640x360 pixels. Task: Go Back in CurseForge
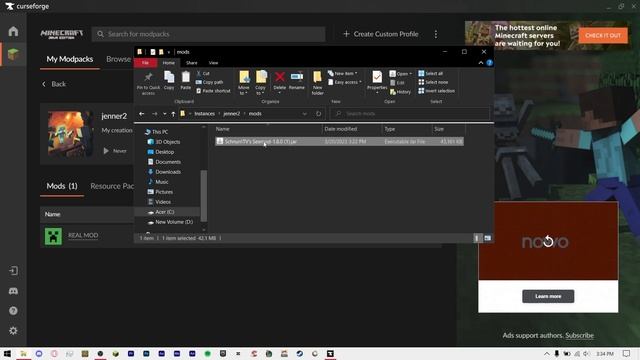pyautogui.click(x=54, y=84)
